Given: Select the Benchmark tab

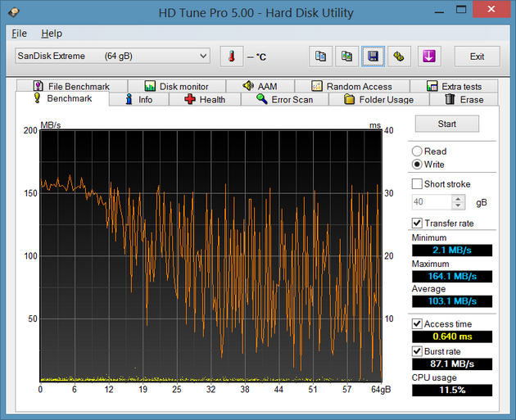Looking at the screenshot, I should 62,98.
